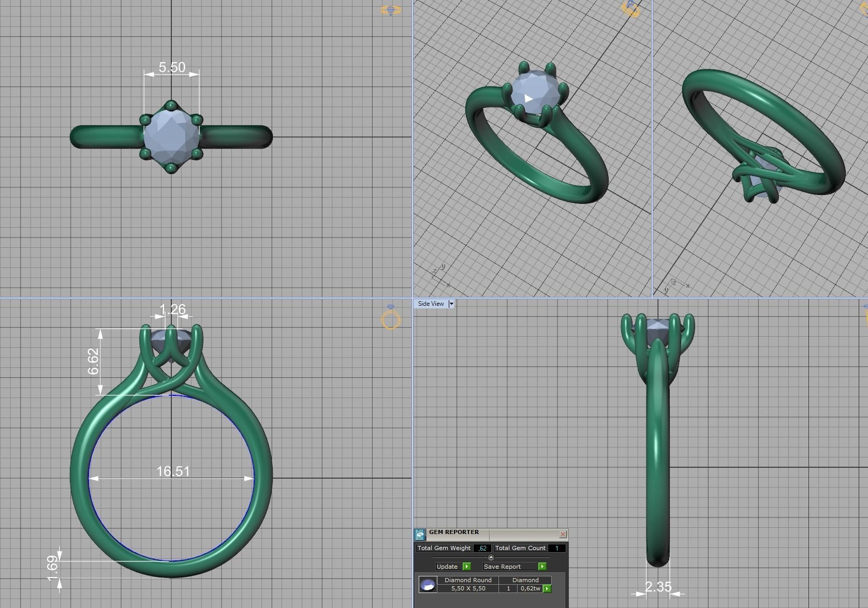The height and width of the screenshot is (608, 868).
Task: Collapse the Gem Reporter section with the up arrow
Action: [491, 557]
